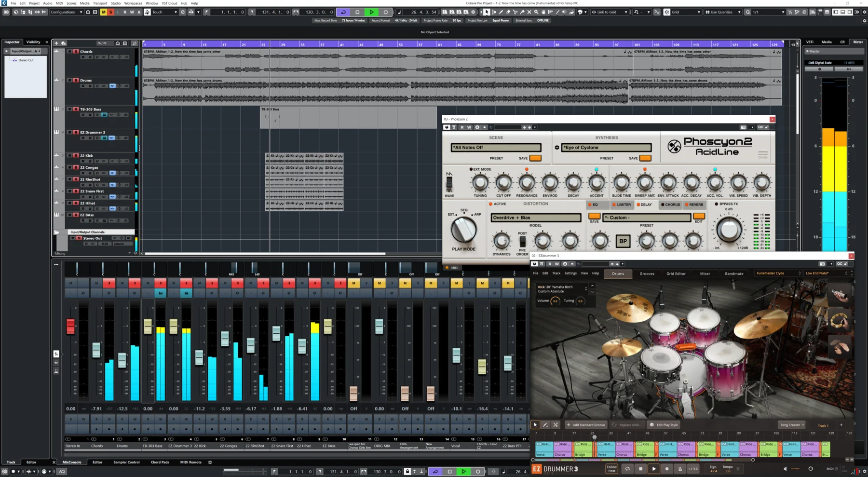Select the Mute X tool
The height and width of the screenshot is (477, 868).
click(529, 12)
